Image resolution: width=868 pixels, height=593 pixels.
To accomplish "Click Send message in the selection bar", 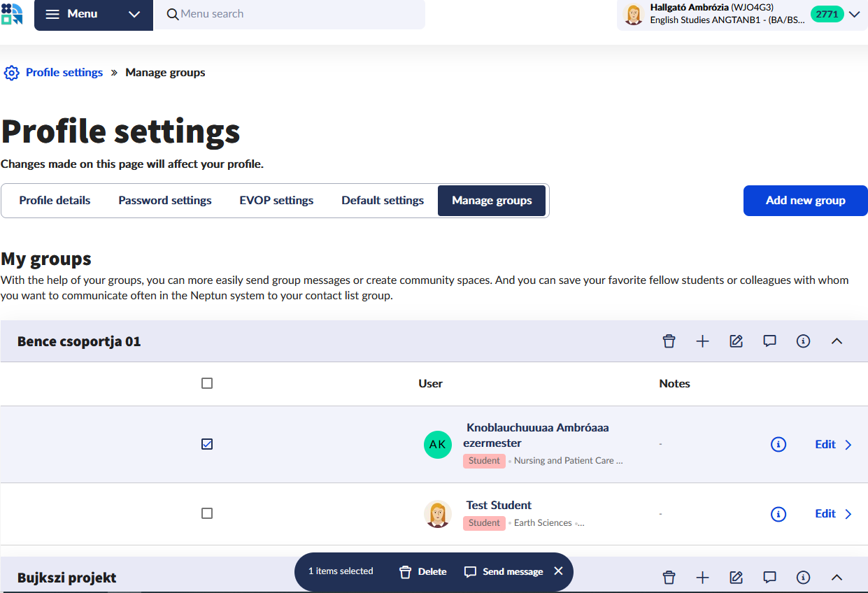I will tap(504, 571).
